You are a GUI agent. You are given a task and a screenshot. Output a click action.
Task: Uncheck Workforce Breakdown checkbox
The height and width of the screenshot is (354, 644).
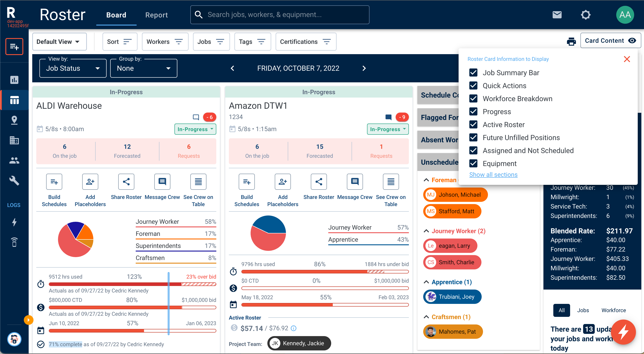pyautogui.click(x=473, y=99)
